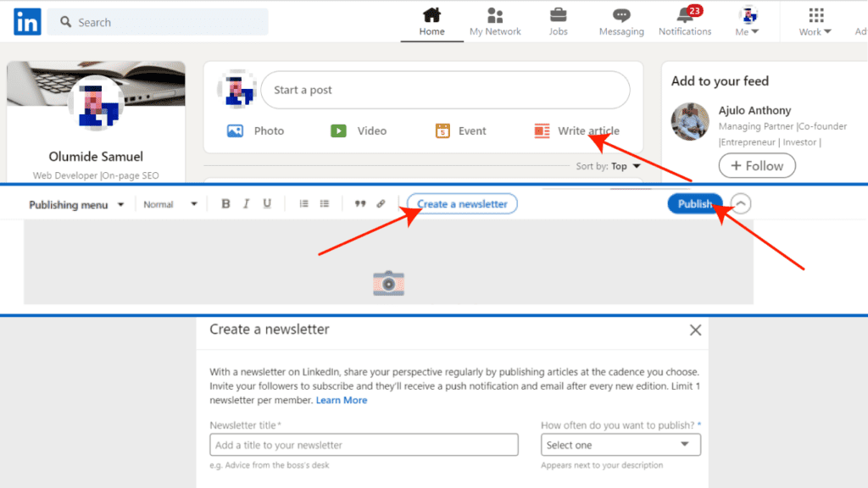Viewport: 868px width, 488px height.
Task: Click the Newsletter title input field
Action: 364,444
